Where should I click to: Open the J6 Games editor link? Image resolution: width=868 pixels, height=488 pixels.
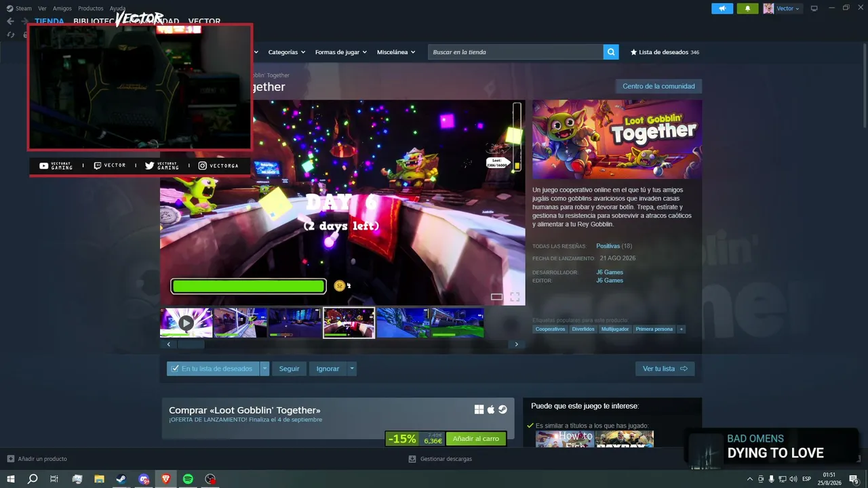(x=610, y=281)
